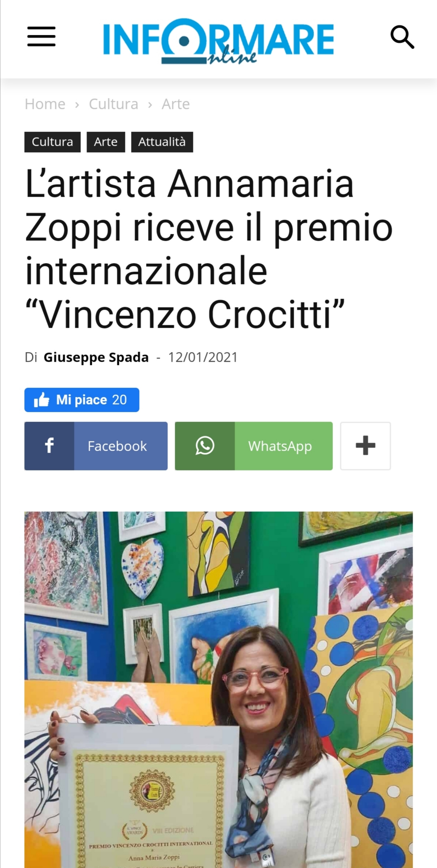Click the Informare Online logo

(x=218, y=41)
